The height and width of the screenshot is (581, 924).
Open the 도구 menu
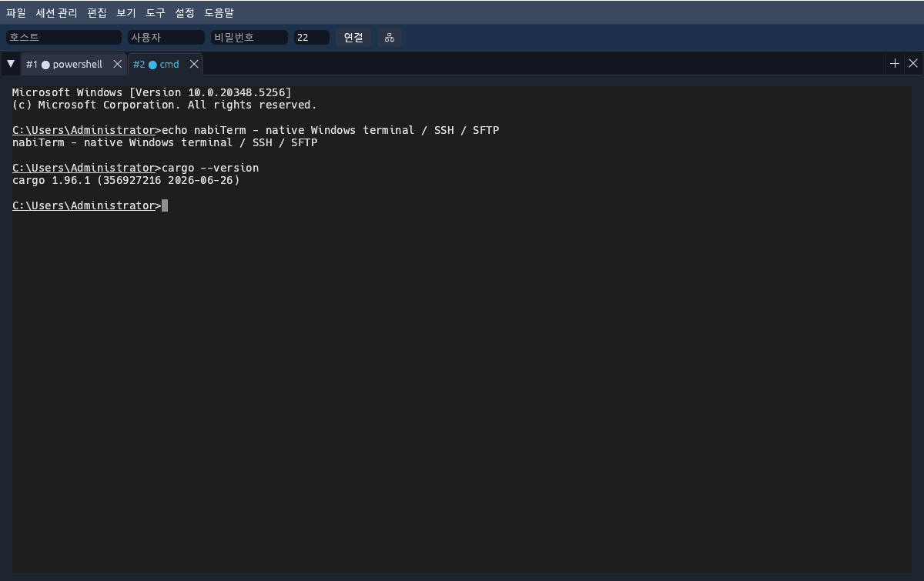tap(156, 13)
